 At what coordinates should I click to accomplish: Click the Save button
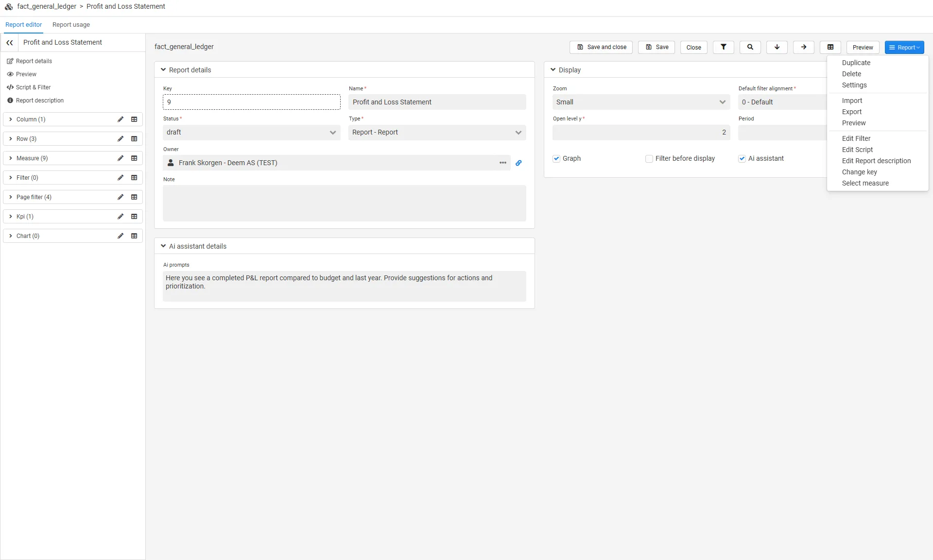[x=657, y=47]
